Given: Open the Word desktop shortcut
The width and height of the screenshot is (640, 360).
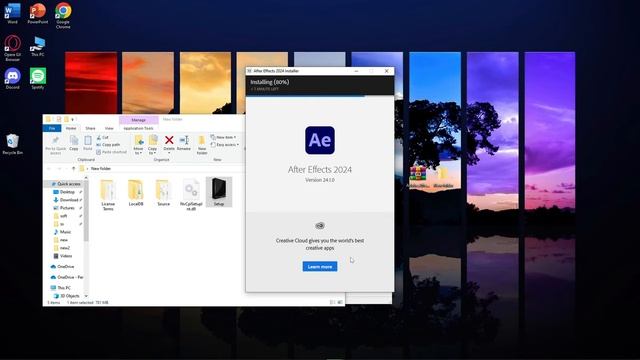Looking at the screenshot, I should [12, 13].
